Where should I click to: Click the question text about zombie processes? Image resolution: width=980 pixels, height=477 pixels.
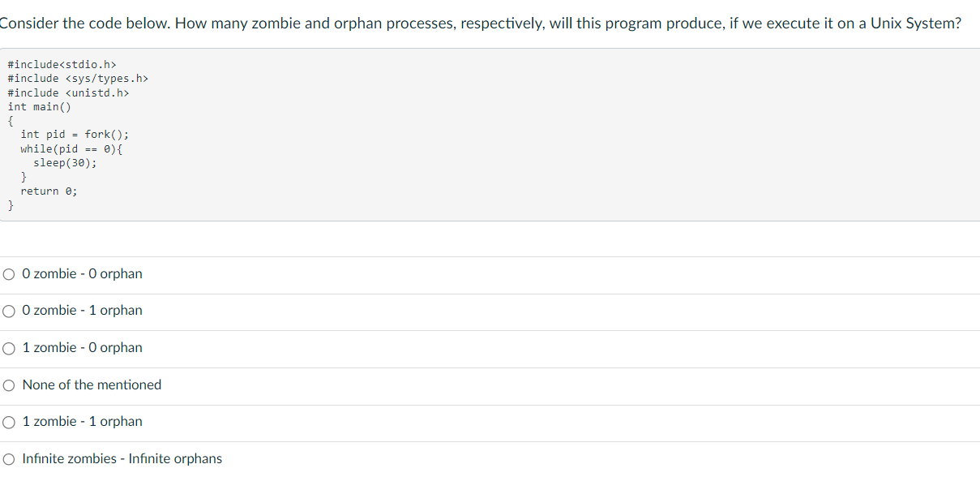coord(480,24)
